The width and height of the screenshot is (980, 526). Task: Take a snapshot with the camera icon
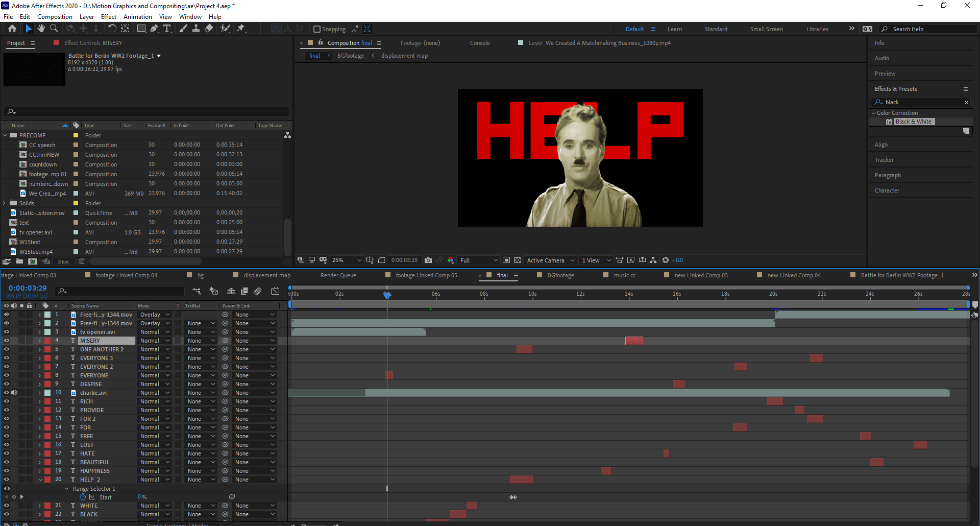click(428, 260)
